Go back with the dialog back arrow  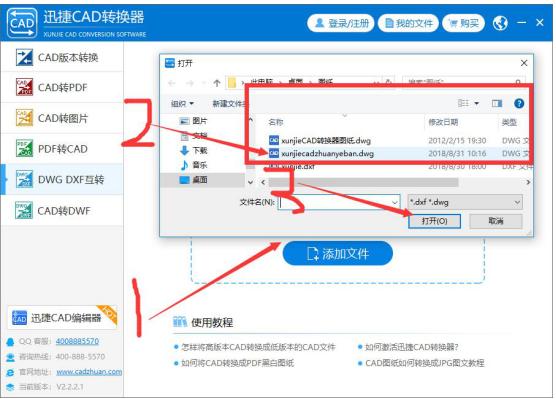pos(172,83)
